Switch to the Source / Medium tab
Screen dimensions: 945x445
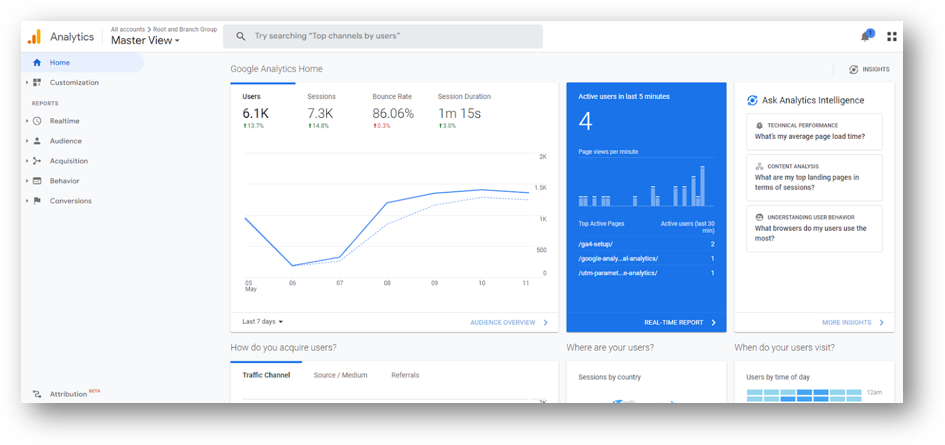[341, 375]
